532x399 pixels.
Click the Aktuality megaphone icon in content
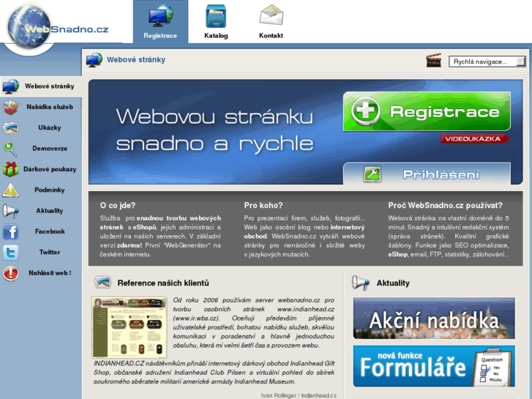click(x=360, y=283)
